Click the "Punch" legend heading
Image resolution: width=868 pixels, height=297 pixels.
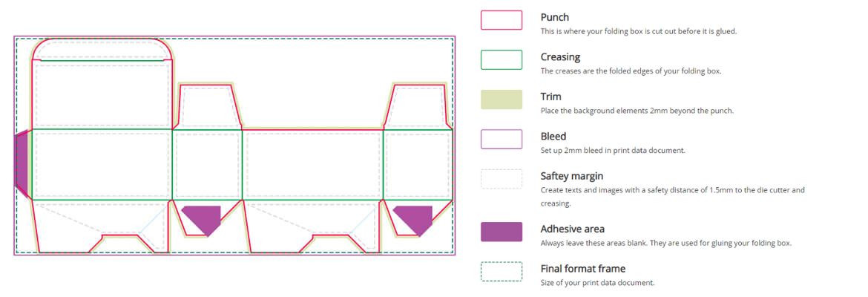coord(555,17)
